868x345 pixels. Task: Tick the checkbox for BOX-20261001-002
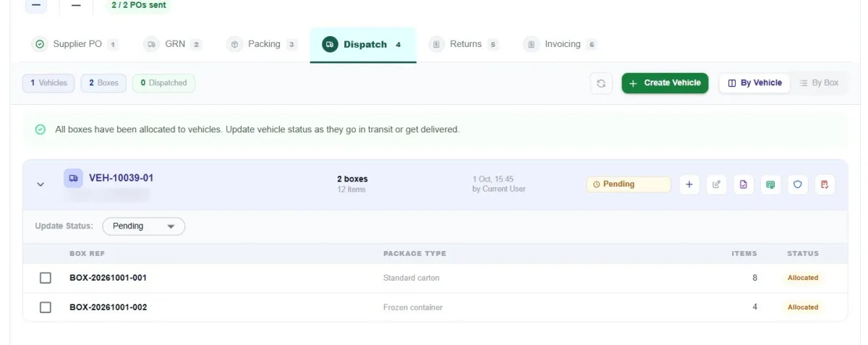[46, 307]
